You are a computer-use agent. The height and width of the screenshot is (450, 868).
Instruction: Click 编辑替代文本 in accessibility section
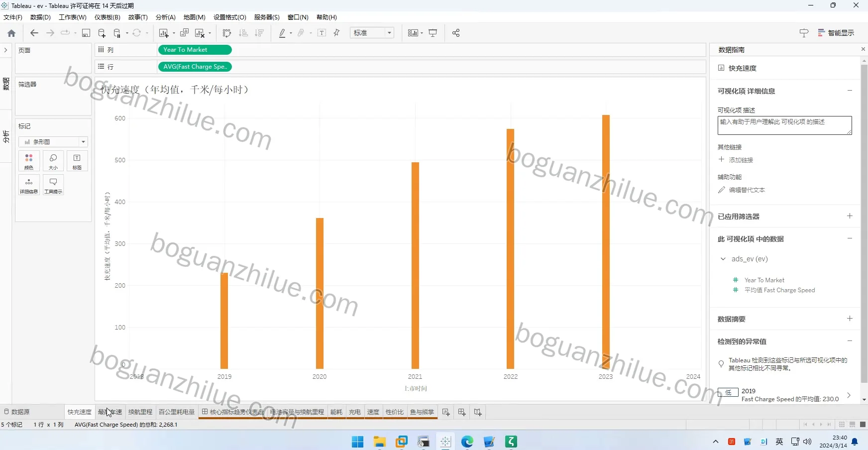click(747, 190)
